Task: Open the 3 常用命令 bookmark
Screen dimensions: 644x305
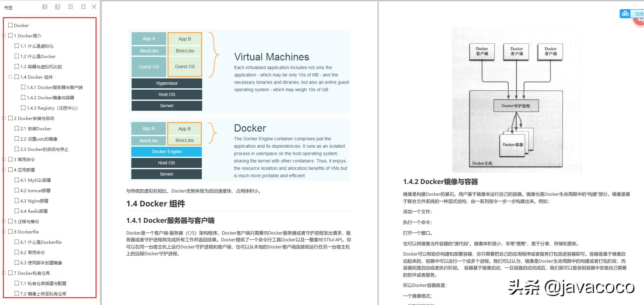Action: [24, 159]
